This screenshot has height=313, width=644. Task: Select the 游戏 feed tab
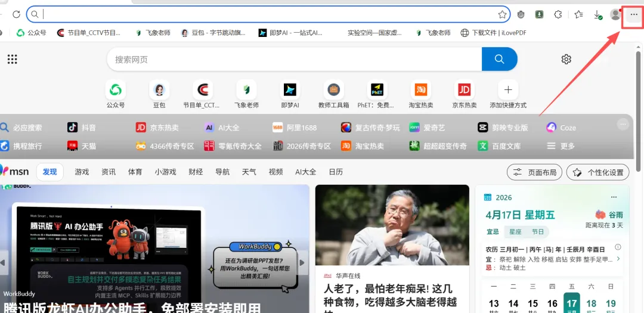pyautogui.click(x=82, y=172)
